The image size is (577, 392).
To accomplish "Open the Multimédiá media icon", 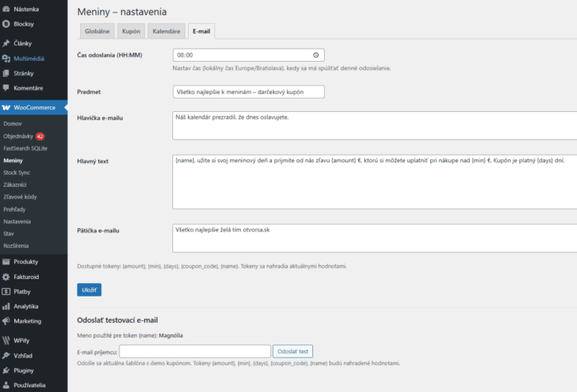I will tap(7, 58).
